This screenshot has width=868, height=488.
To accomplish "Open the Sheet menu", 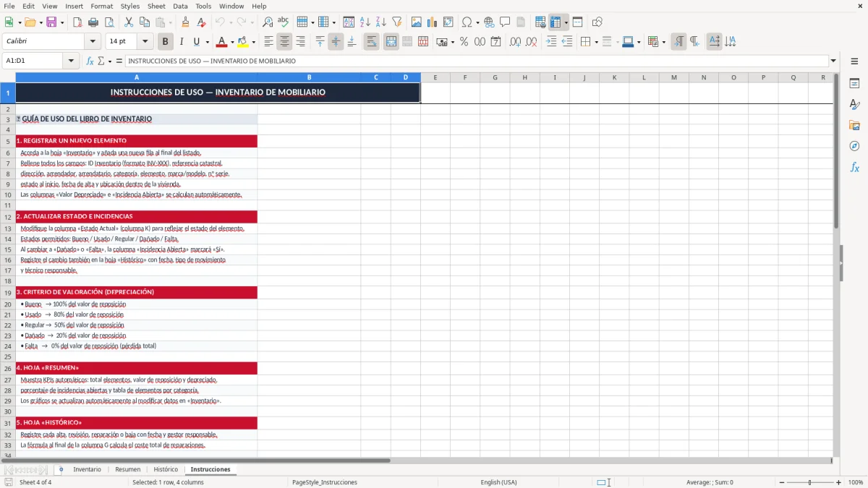I will point(156,6).
